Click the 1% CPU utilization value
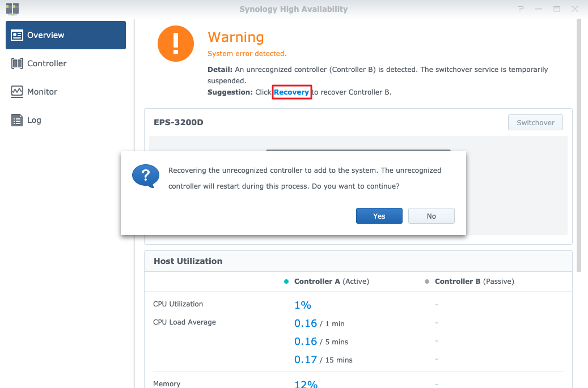 click(303, 305)
